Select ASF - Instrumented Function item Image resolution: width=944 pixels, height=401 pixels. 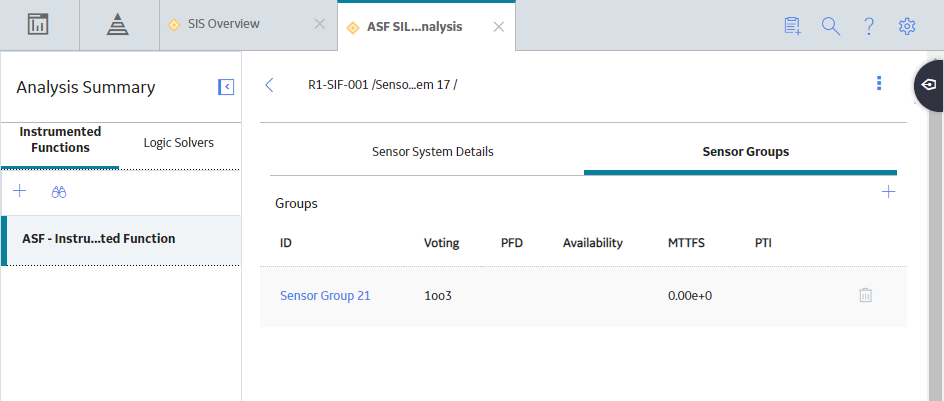coord(121,240)
